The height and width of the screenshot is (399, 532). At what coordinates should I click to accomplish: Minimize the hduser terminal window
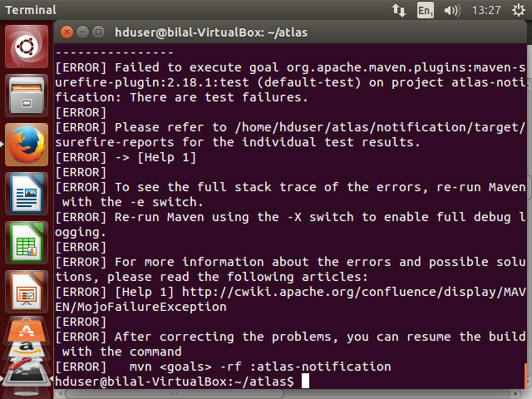82,32
